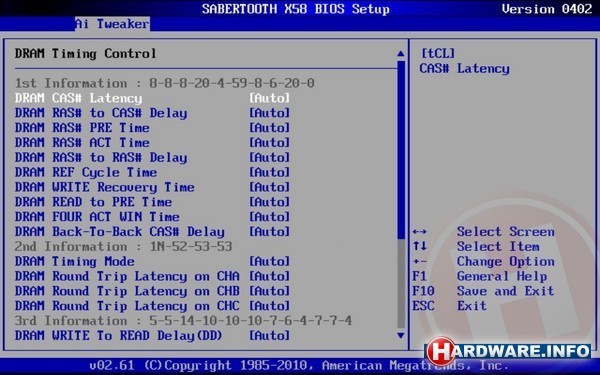Image resolution: width=600 pixels, height=375 pixels.
Task: Click the scrollbar up arrow
Action: point(401,54)
